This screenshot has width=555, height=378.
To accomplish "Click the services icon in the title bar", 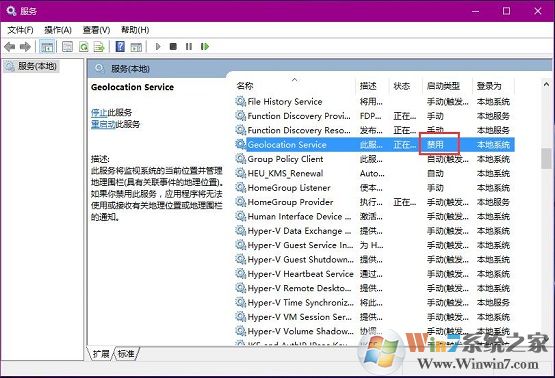I will point(11,11).
